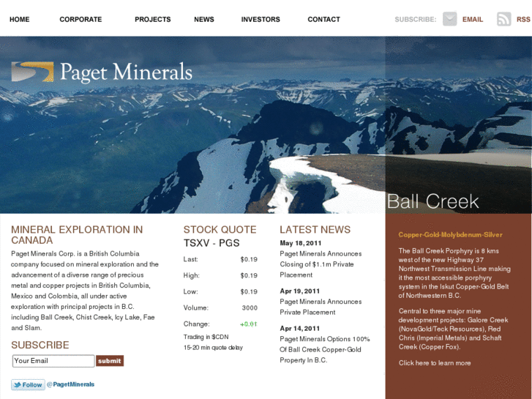Open the CORPORATE menu
532x399 pixels.
point(80,19)
